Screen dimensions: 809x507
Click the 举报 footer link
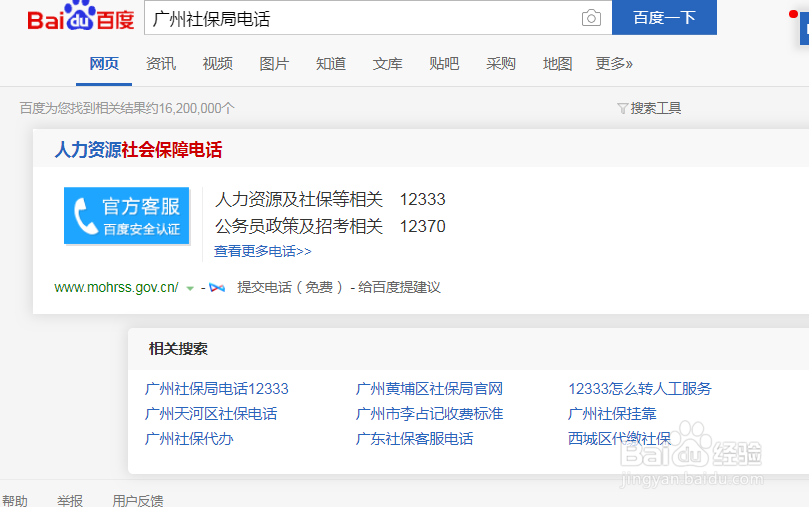[x=70, y=501]
